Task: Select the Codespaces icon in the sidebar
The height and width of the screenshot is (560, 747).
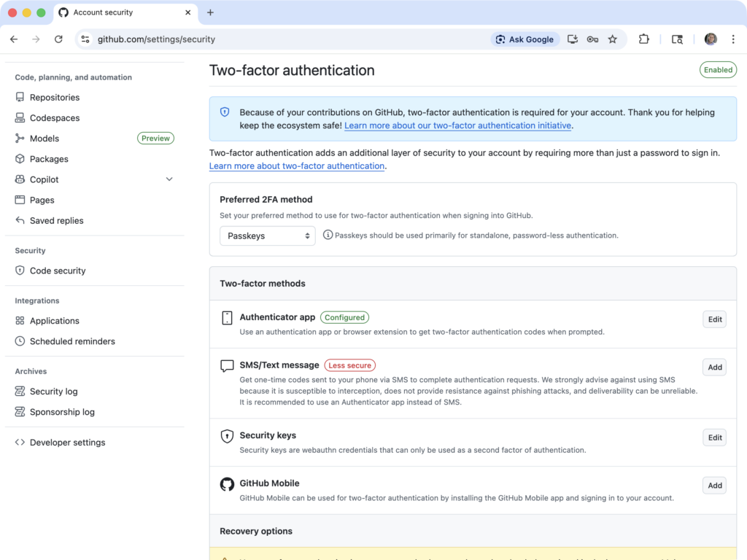Action: click(x=20, y=117)
